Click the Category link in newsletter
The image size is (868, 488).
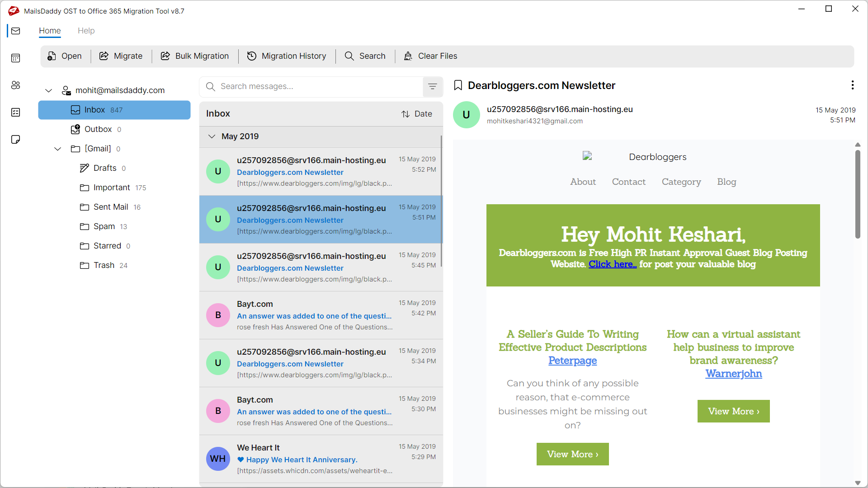click(681, 182)
